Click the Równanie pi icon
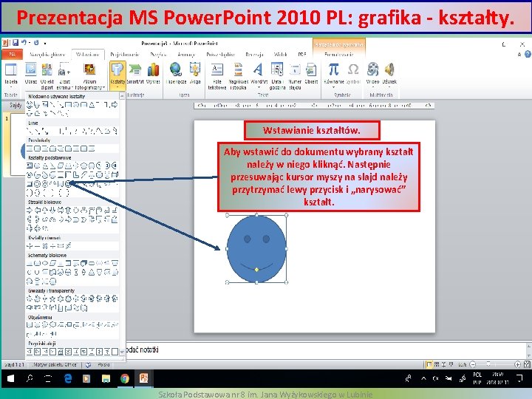The width and height of the screenshot is (532, 399). coord(333,69)
